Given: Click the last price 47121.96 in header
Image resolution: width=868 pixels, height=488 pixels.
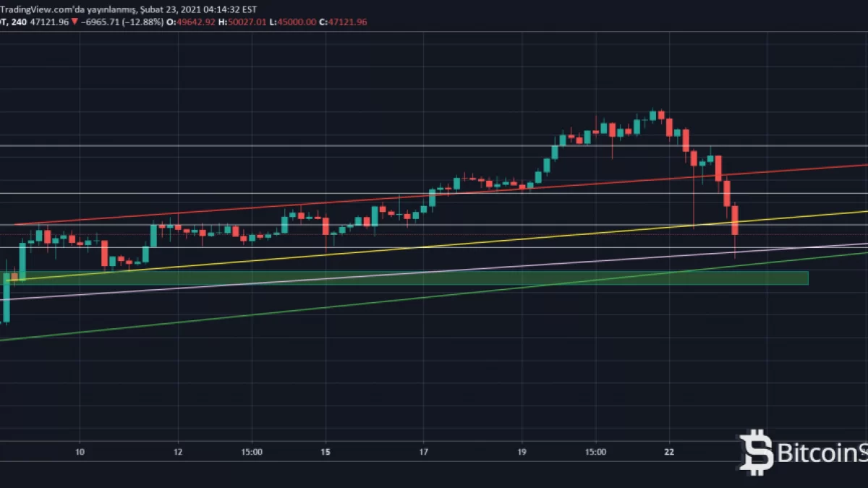Looking at the screenshot, I should (48, 22).
